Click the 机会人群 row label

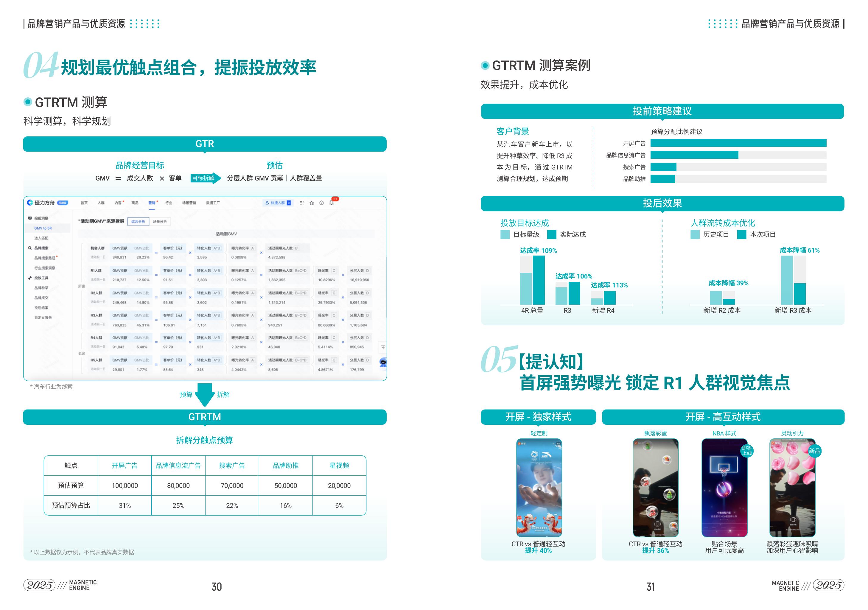(x=97, y=248)
